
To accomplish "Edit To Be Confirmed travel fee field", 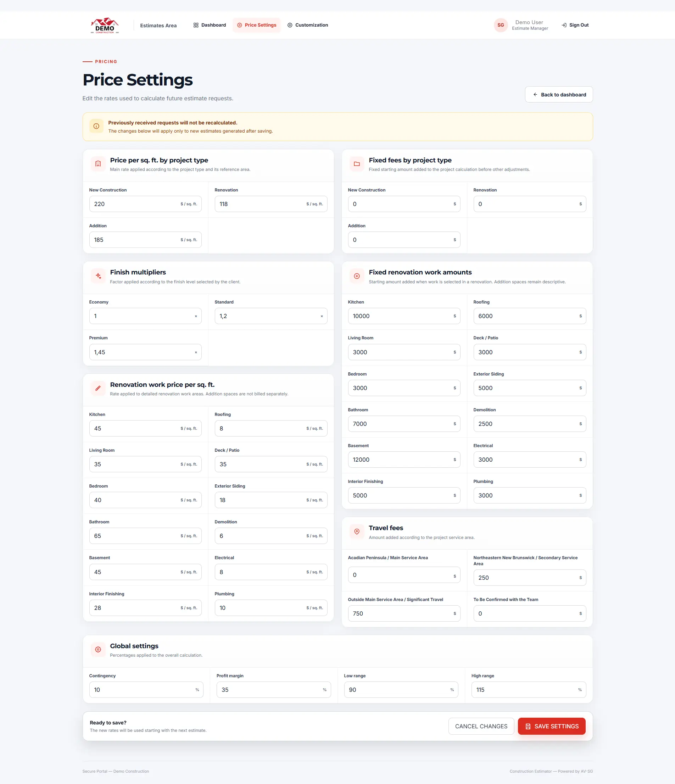I will [530, 614].
